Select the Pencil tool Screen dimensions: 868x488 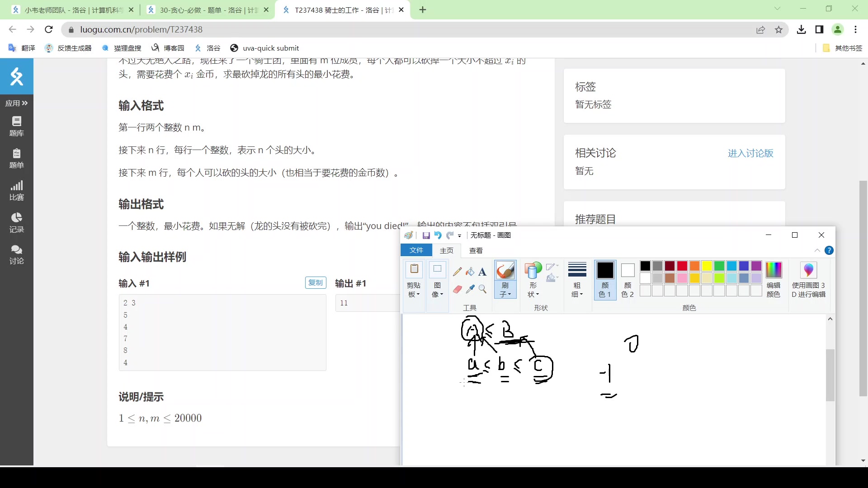click(457, 272)
